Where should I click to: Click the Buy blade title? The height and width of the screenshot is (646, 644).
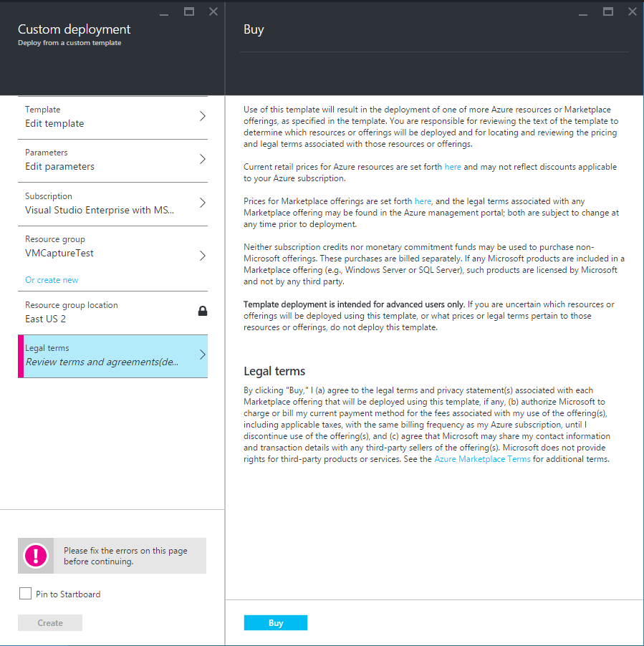point(254,29)
